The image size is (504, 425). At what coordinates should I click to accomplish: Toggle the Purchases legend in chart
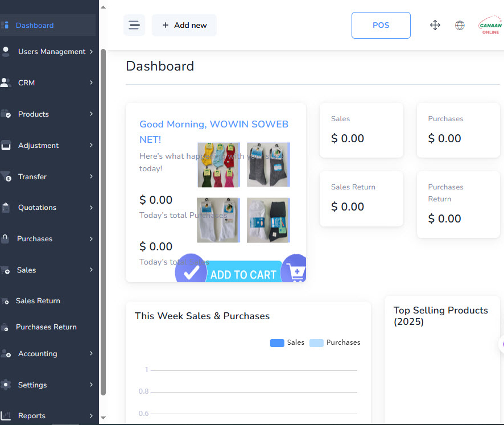pyautogui.click(x=335, y=343)
